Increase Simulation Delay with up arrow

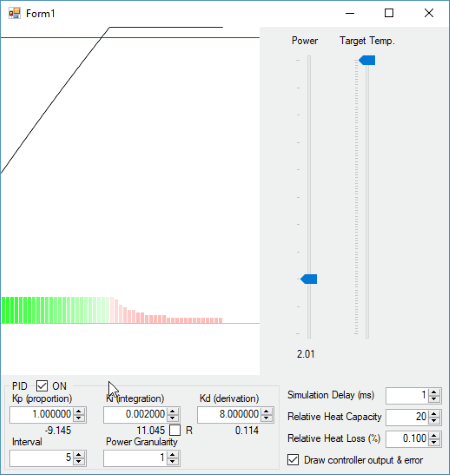point(434,392)
